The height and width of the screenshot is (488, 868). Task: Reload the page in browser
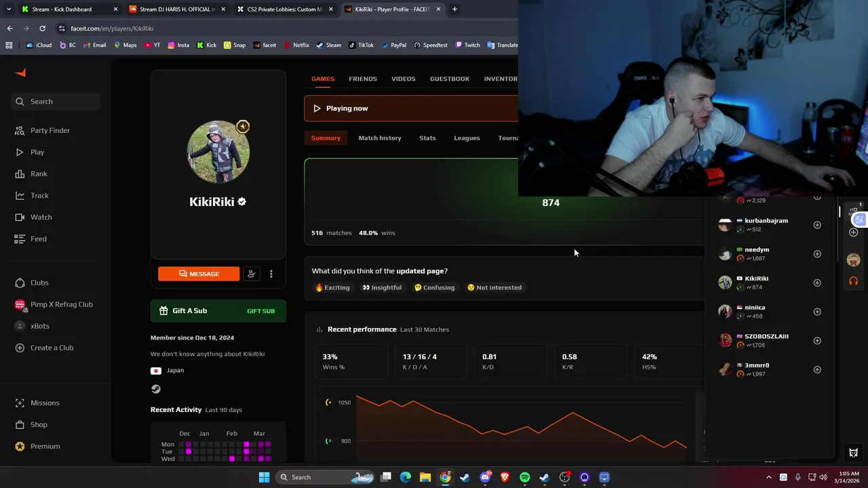point(42,28)
